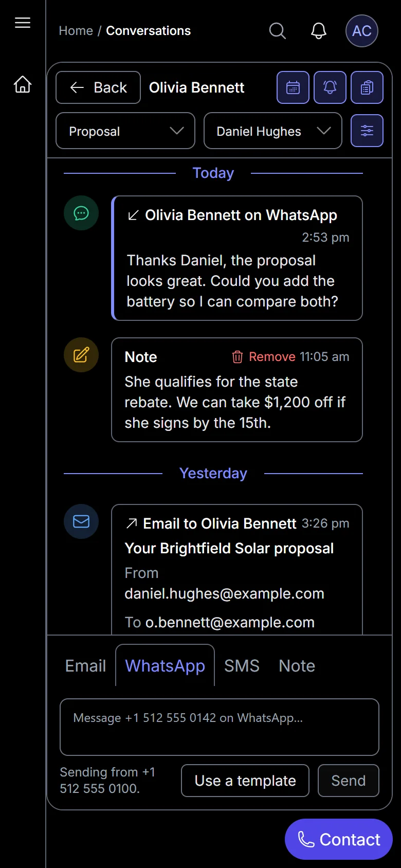
Task: Click the clipboard copy icon button
Action: [x=367, y=87]
